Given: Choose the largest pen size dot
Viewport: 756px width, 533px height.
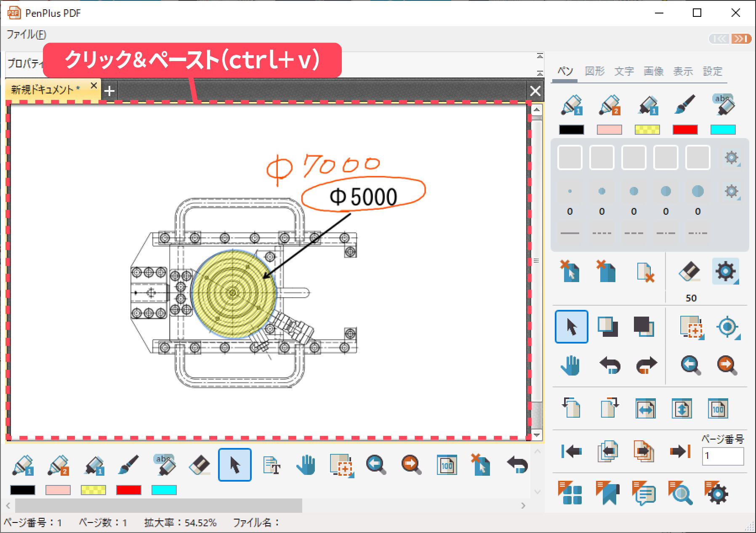Looking at the screenshot, I should click(697, 191).
